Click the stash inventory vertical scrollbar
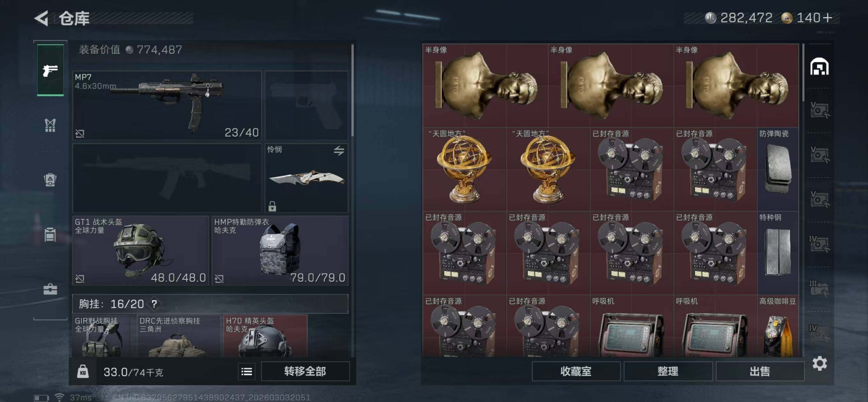Screen dimensions: 868x402 [x=803, y=72]
